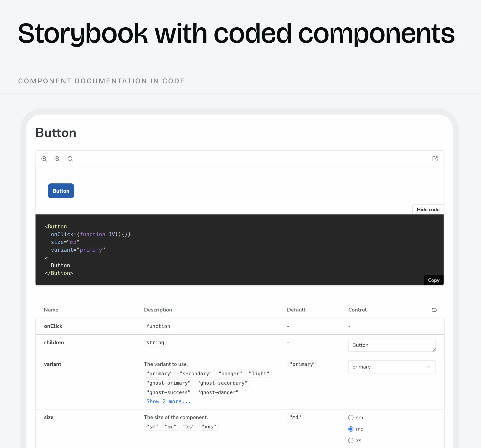This screenshot has width=481, height=448.
Task: Click Component Documentation in Code subtitle
Action: (x=102, y=81)
